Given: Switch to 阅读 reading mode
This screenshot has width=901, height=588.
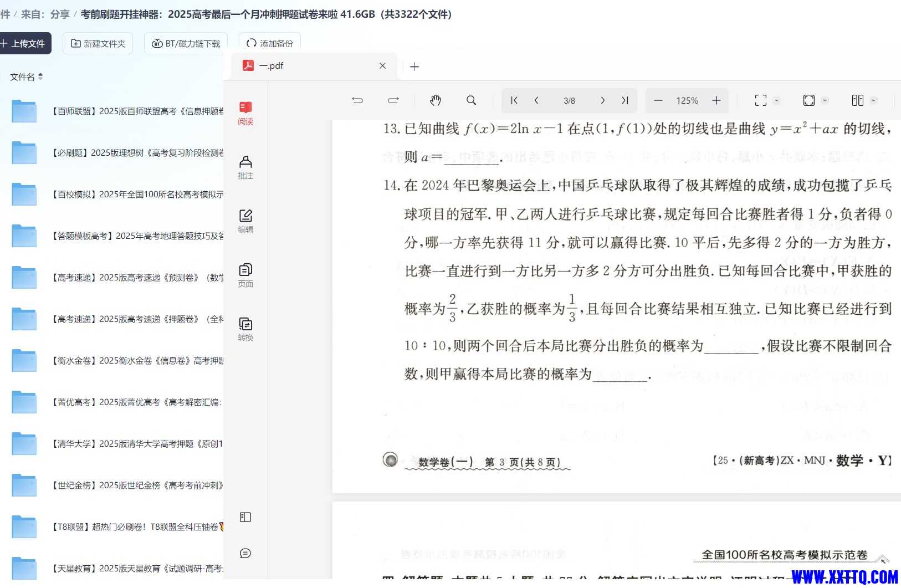Looking at the screenshot, I should (x=245, y=113).
